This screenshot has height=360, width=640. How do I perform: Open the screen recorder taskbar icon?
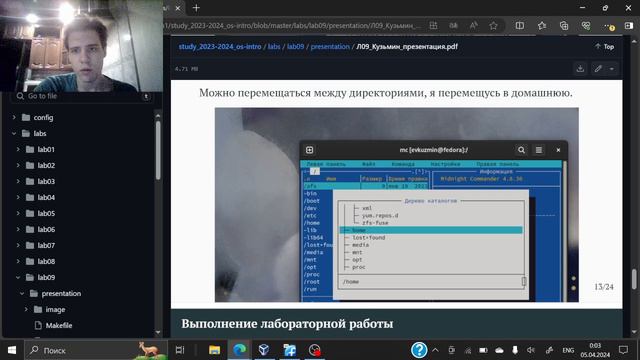point(314,350)
